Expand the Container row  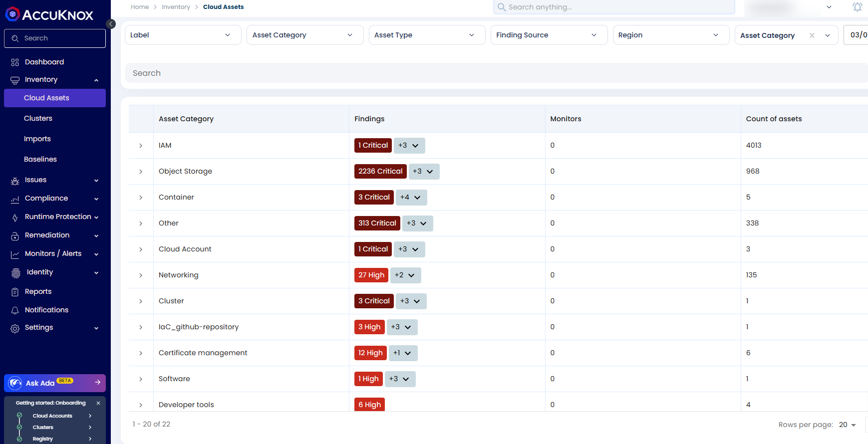141,198
